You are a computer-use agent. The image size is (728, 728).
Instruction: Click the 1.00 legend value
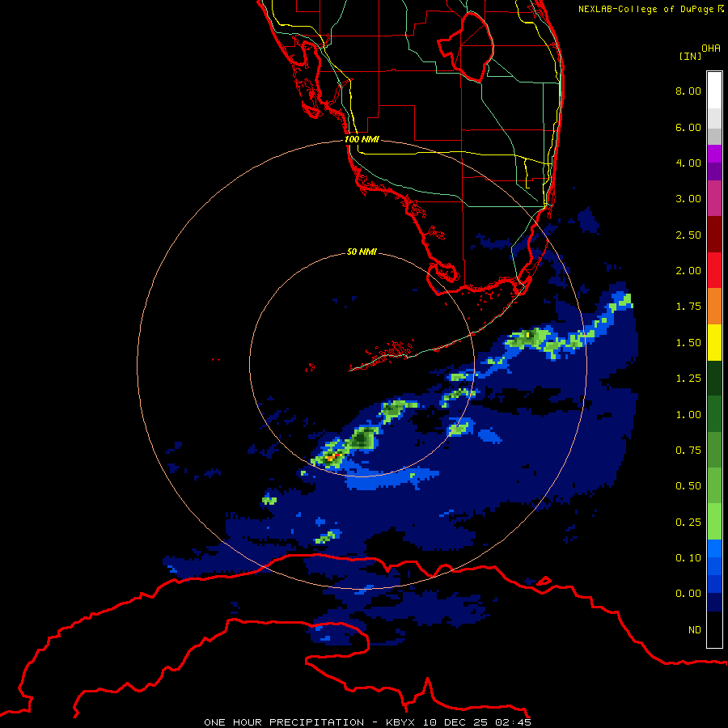tap(688, 415)
